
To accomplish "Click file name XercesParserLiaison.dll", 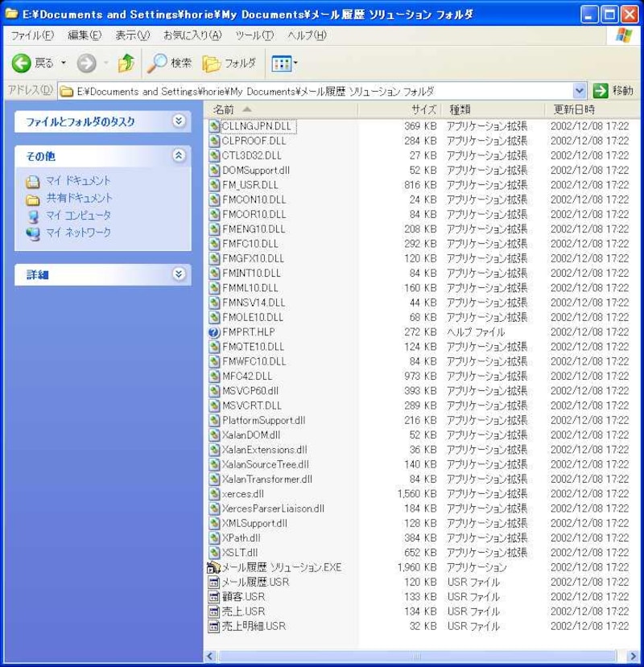I will (273, 508).
